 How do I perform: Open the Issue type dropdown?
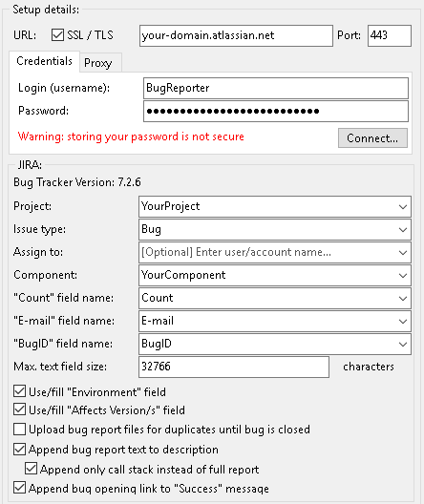[275, 229]
